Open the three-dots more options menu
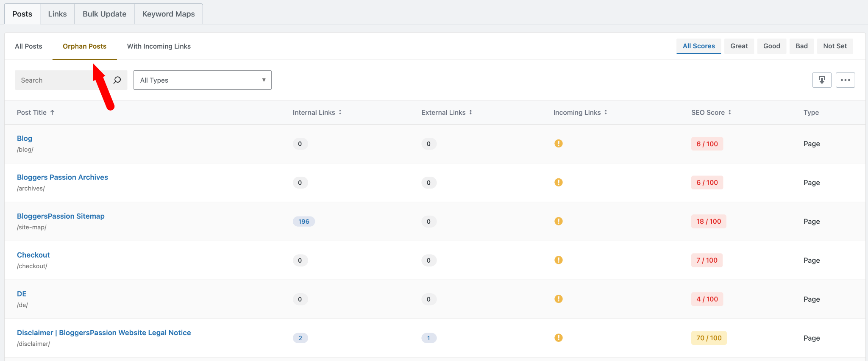868x361 pixels. (845, 80)
